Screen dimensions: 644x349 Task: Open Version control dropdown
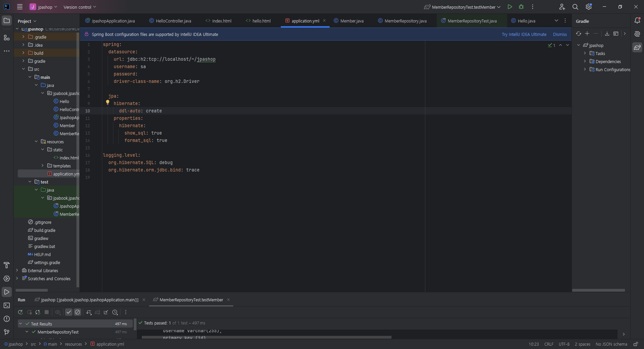pyautogui.click(x=80, y=7)
